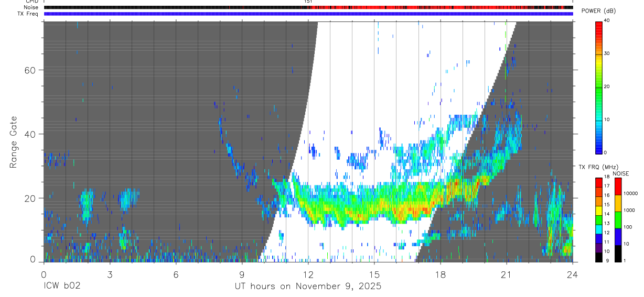The image size is (644, 297).
Task: Click the x-axis tick label '15'
Action: click(374, 274)
